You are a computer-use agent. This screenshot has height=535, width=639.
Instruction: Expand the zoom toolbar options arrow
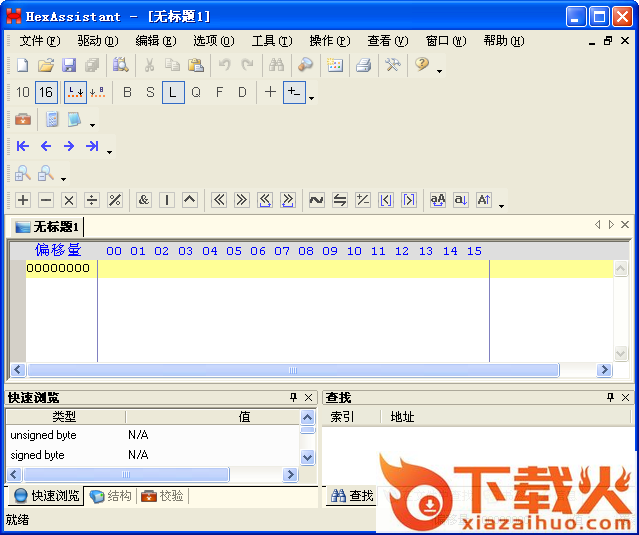click(63, 179)
